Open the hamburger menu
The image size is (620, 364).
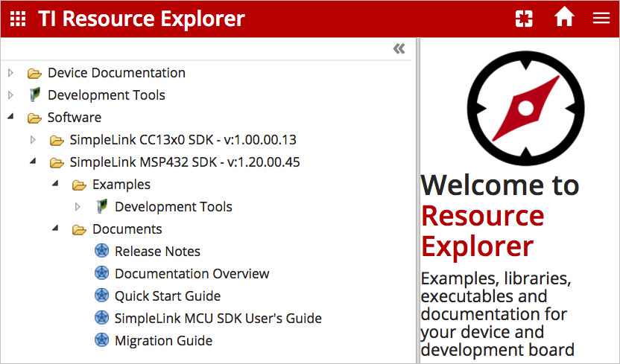[601, 19]
